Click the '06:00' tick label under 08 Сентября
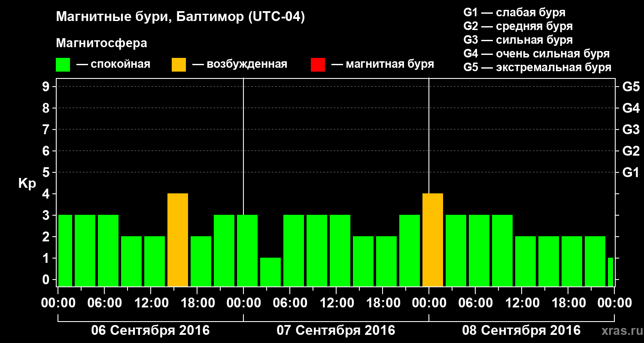644x343 pixels. point(475,303)
